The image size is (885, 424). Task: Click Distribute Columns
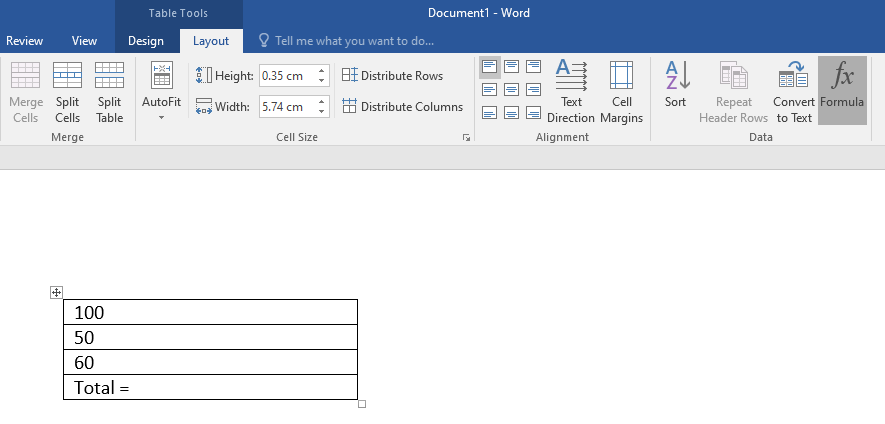click(x=402, y=107)
